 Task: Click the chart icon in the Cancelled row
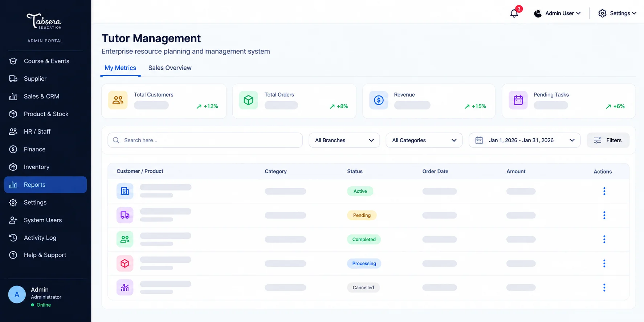coord(125,288)
